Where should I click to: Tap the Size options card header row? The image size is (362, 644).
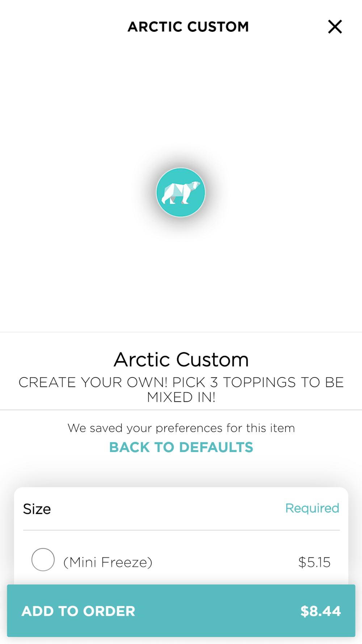[x=181, y=509]
